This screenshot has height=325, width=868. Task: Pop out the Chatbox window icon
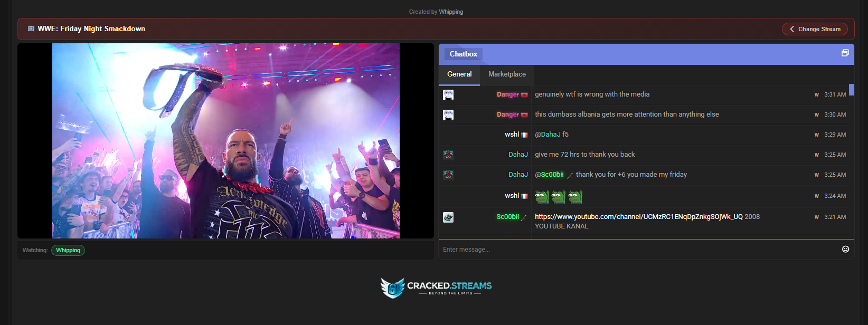[x=845, y=53]
